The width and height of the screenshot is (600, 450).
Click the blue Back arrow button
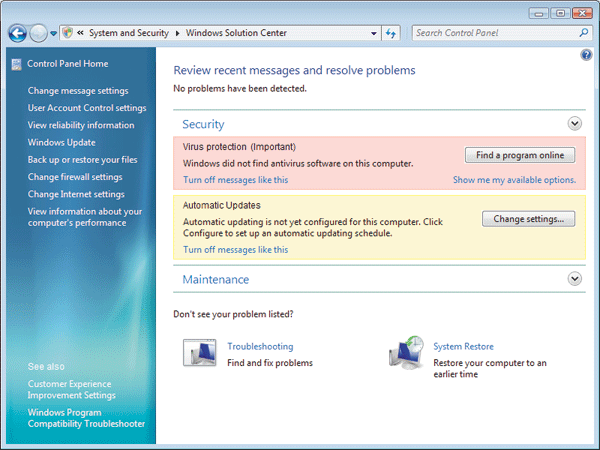point(17,33)
